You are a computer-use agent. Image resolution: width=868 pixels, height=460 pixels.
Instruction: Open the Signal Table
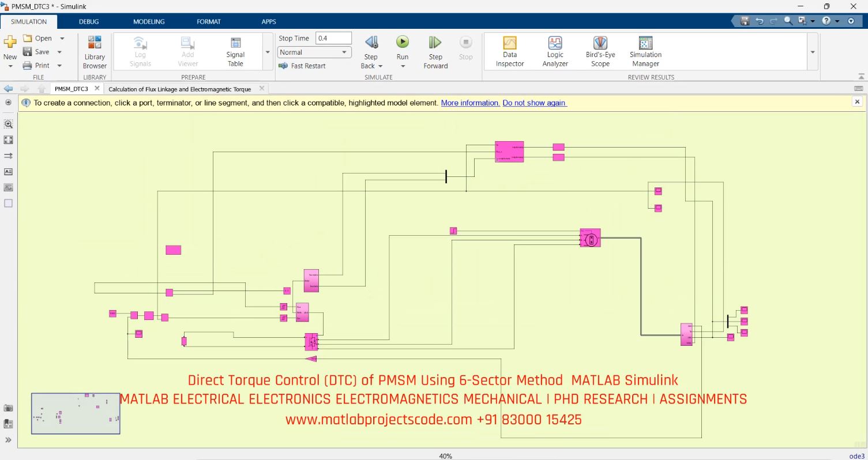tap(235, 52)
